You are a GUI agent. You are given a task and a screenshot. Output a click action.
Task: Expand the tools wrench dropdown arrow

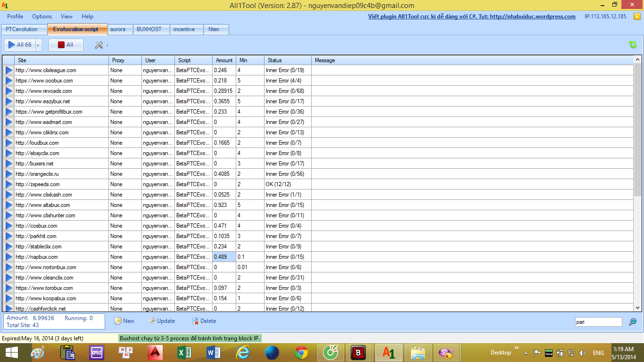point(107,45)
